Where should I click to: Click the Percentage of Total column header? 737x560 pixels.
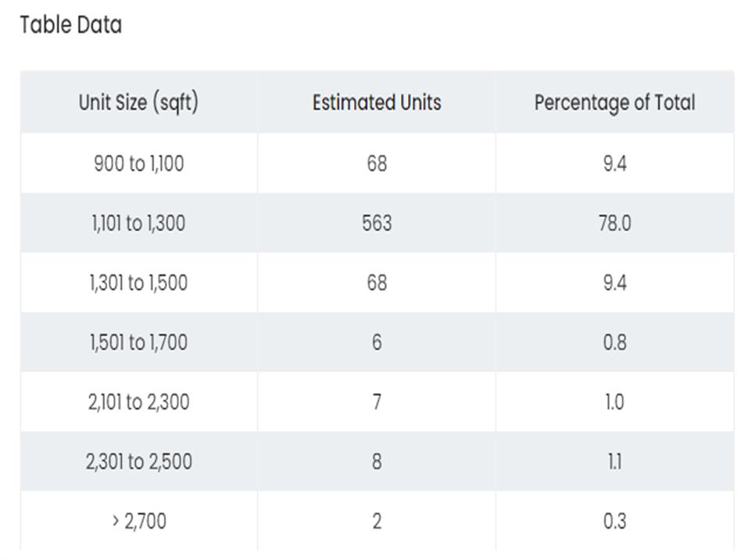pos(614,102)
